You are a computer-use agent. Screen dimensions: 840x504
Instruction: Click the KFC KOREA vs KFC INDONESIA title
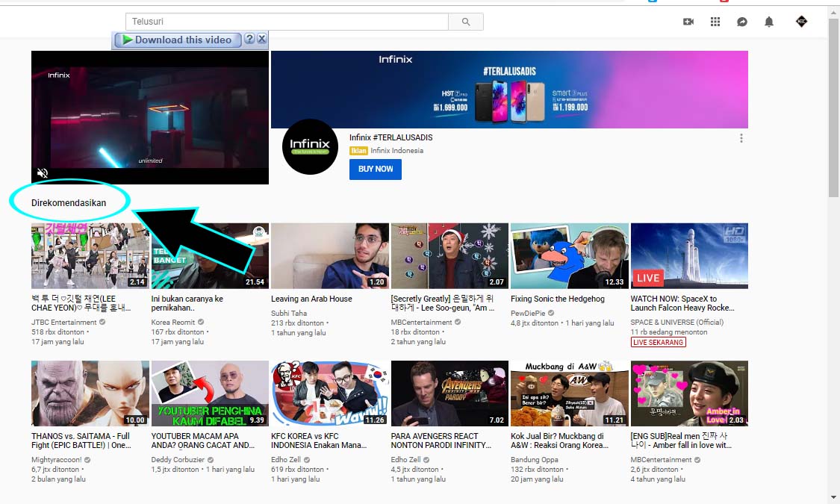coord(319,441)
